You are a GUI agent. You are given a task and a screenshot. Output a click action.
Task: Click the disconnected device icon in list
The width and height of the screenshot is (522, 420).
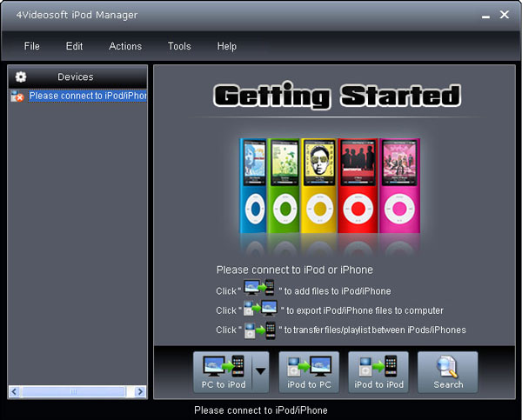click(x=17, y=97)
